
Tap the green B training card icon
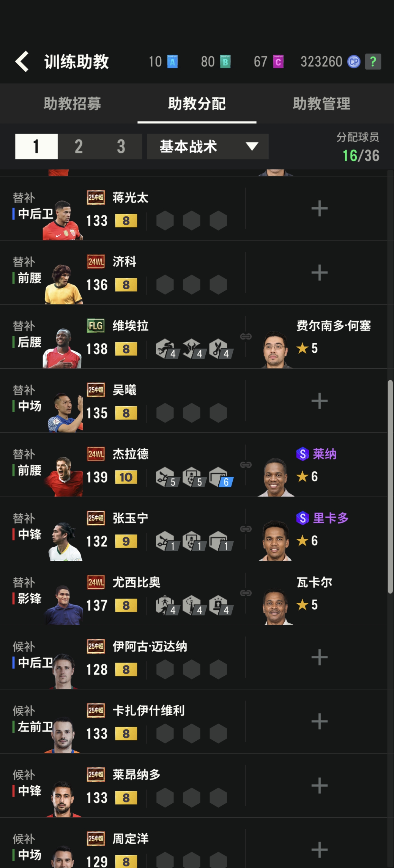[x=225, y=62]
